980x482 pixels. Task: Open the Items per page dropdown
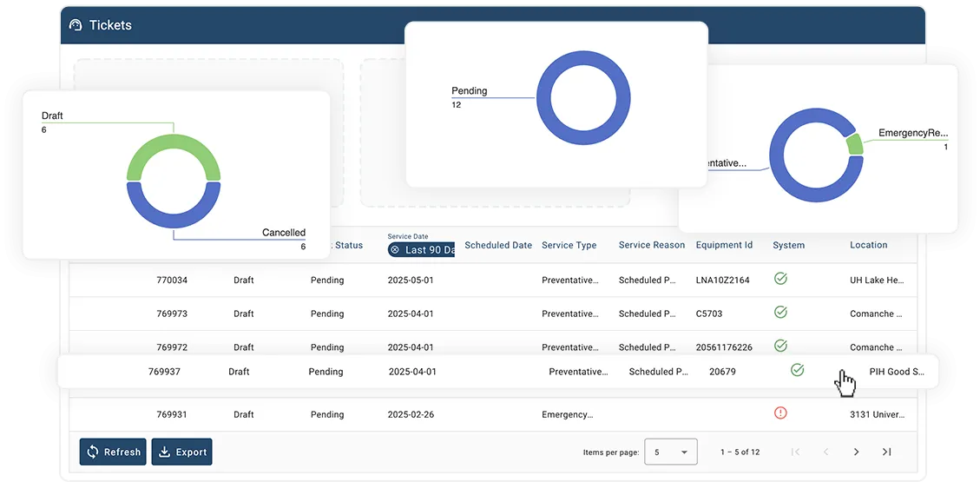point(671,452)
